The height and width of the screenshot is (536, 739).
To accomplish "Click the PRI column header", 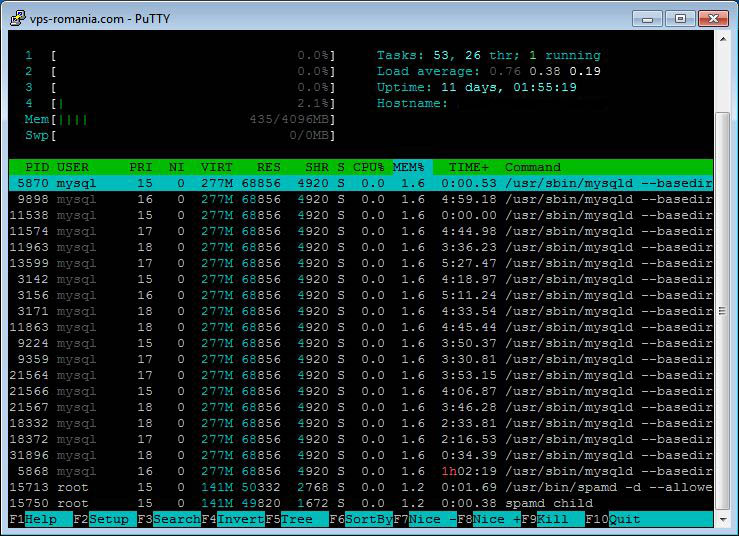I will pyautogui.click(x=140, y=167).
